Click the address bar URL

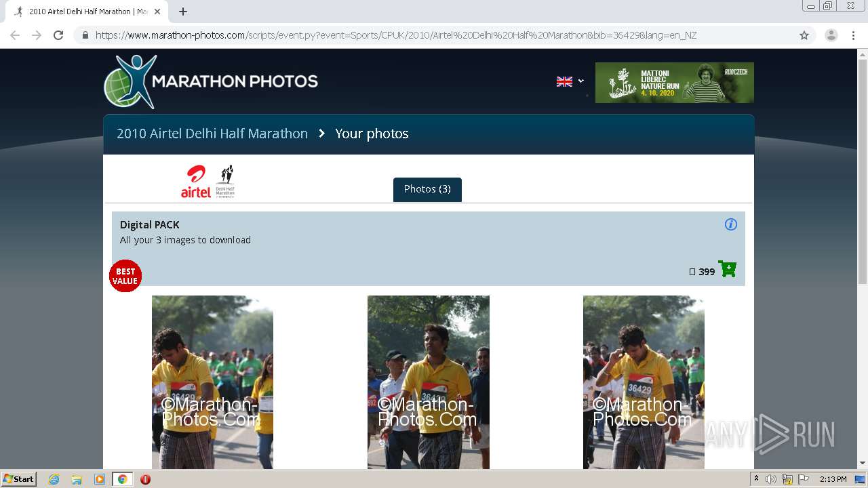tap(395, 35)
